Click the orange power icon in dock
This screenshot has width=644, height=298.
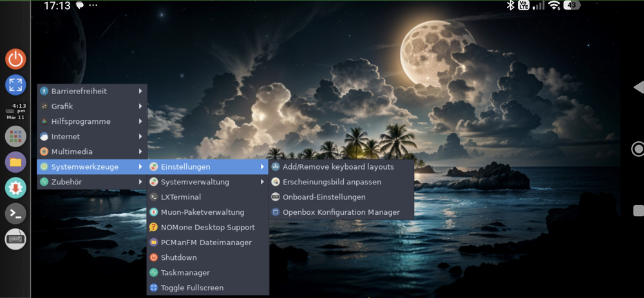point(15,59)
